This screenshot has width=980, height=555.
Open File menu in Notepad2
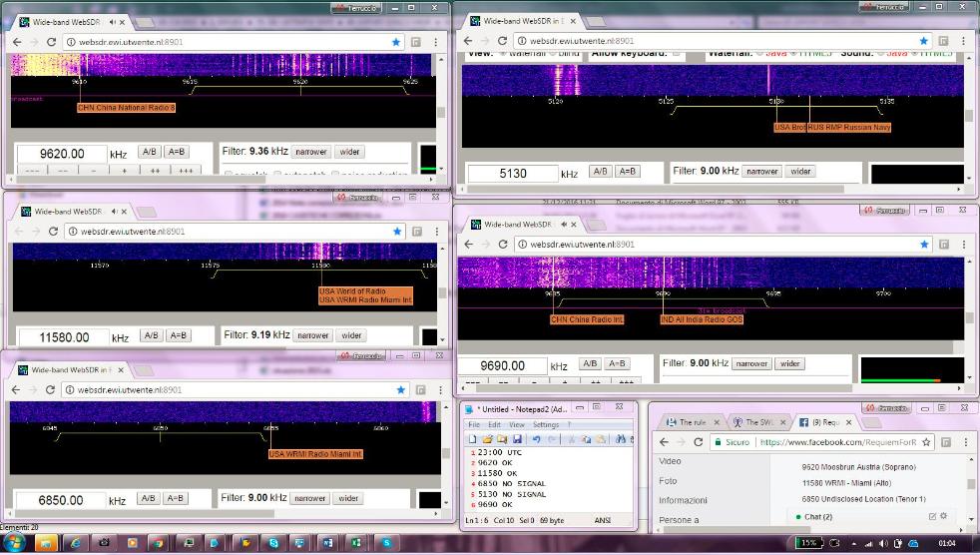(x=474, y=425)
